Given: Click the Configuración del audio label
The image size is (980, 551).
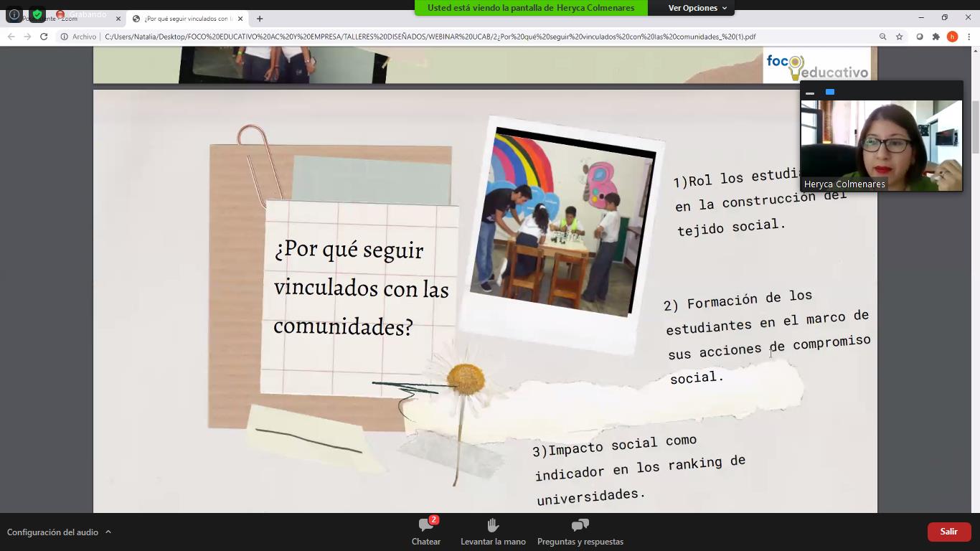Looking at the screenshot, I should (52, 532).
